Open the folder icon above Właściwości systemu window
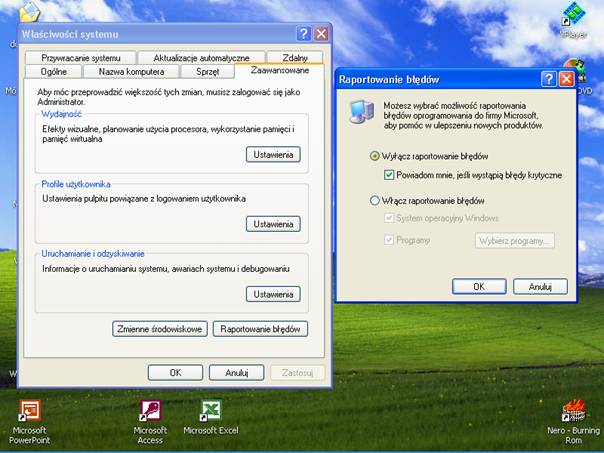 (x=30, y=12)
